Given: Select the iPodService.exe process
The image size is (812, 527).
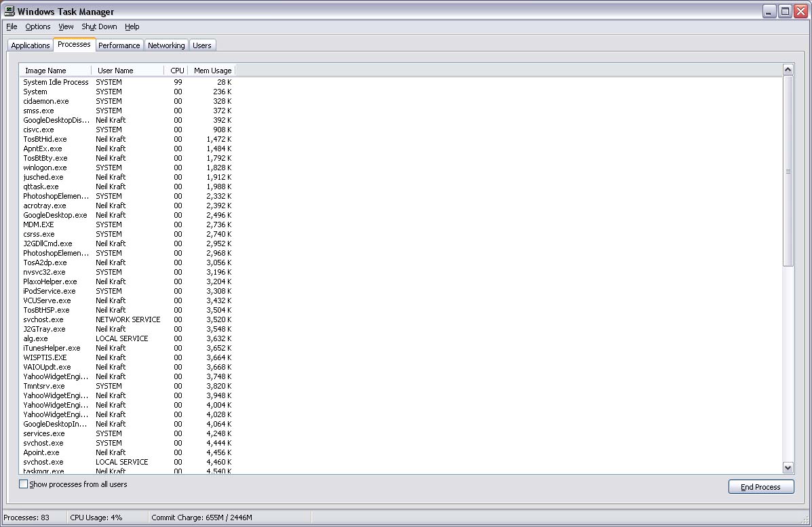Looking at the screenshot, I should pyautogui.click(x=128, y=291).
